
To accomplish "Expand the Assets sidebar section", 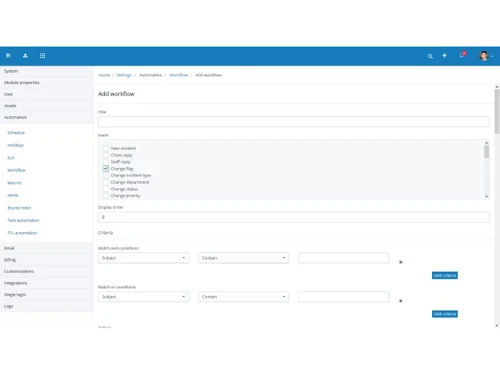I will [46, 106].
